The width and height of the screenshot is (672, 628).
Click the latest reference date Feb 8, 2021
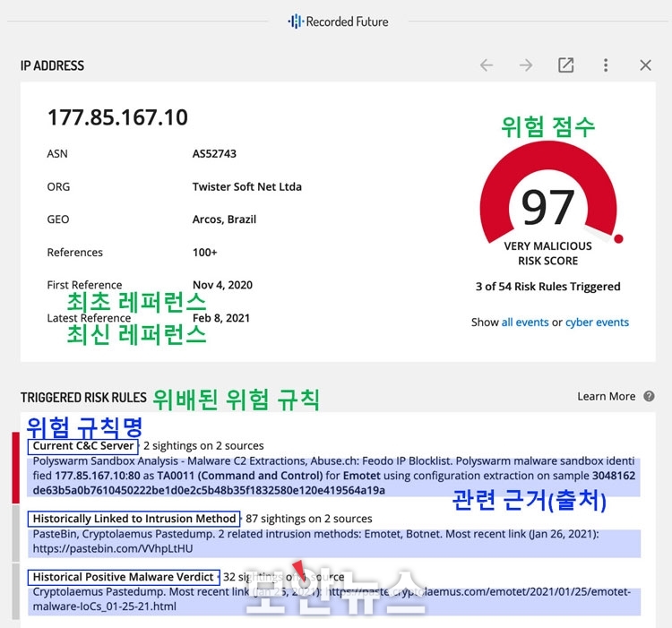[221, 318]
